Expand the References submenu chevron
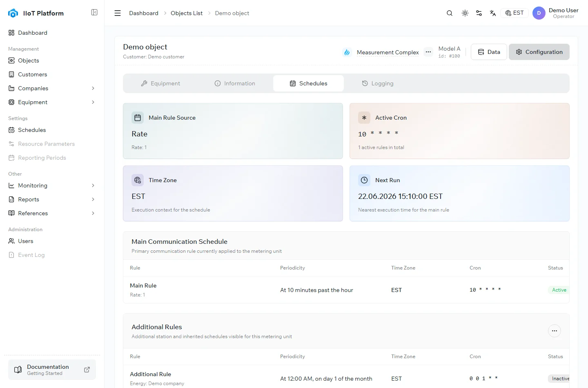Screen dimensions: 588x388 [93, 213]
